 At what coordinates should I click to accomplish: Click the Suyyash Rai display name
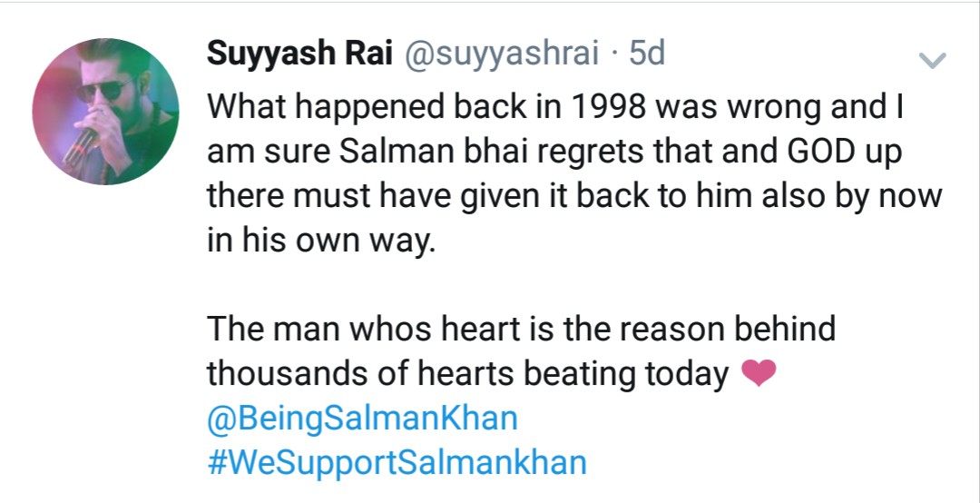click(299, 54)
